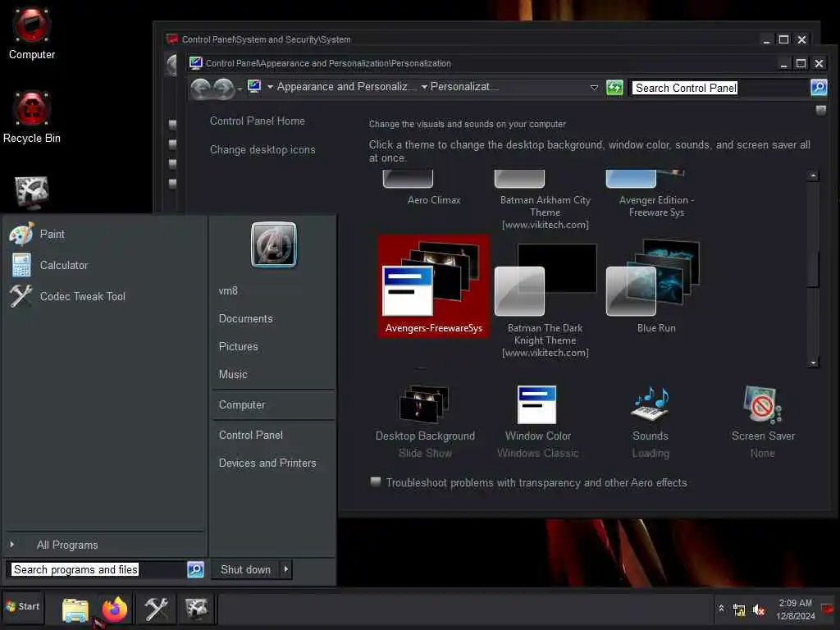Screen dimensions: 840x630
Task: Open Pictures from the Start menu
Action: tap(238, 347)
